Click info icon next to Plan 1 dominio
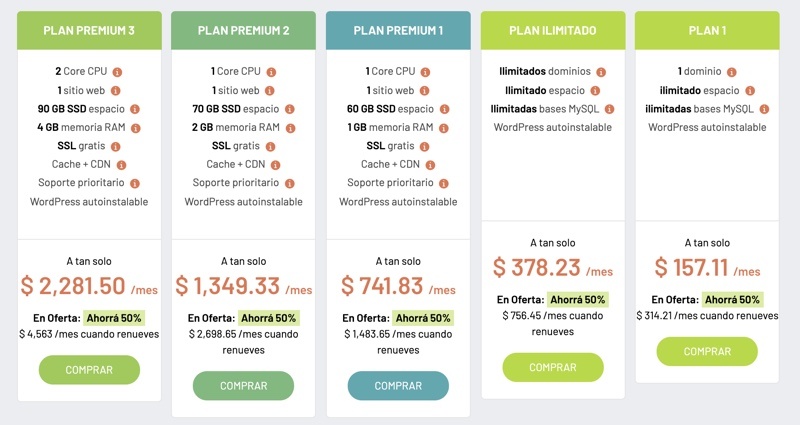Screen dimensions: 800x425 point(730,72)
